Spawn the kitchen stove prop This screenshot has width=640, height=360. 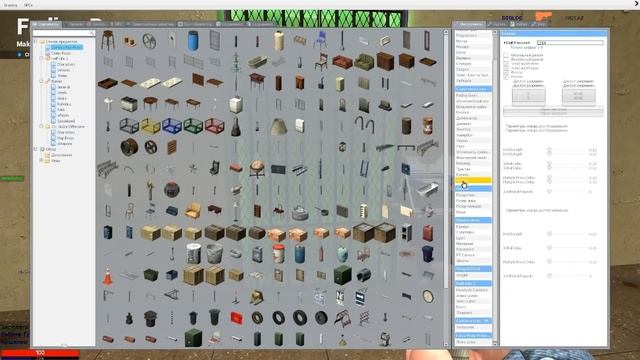(129, 104)
